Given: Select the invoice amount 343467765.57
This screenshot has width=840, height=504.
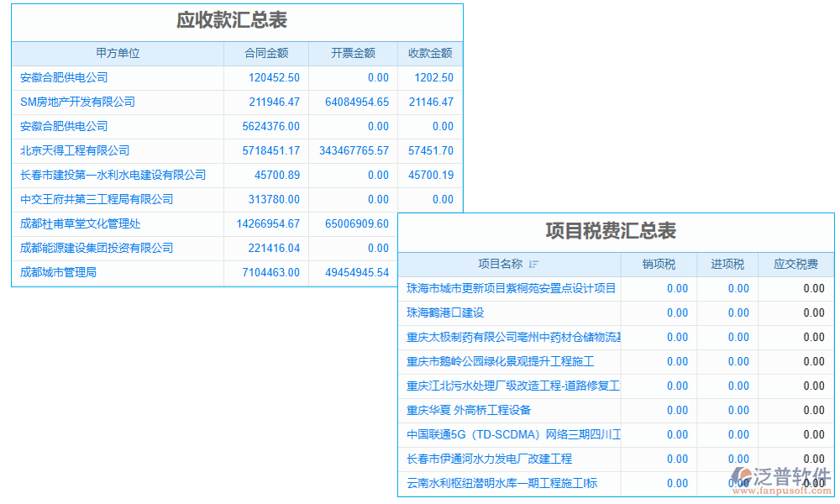Looking at the screenshot, I should [354, 150].
